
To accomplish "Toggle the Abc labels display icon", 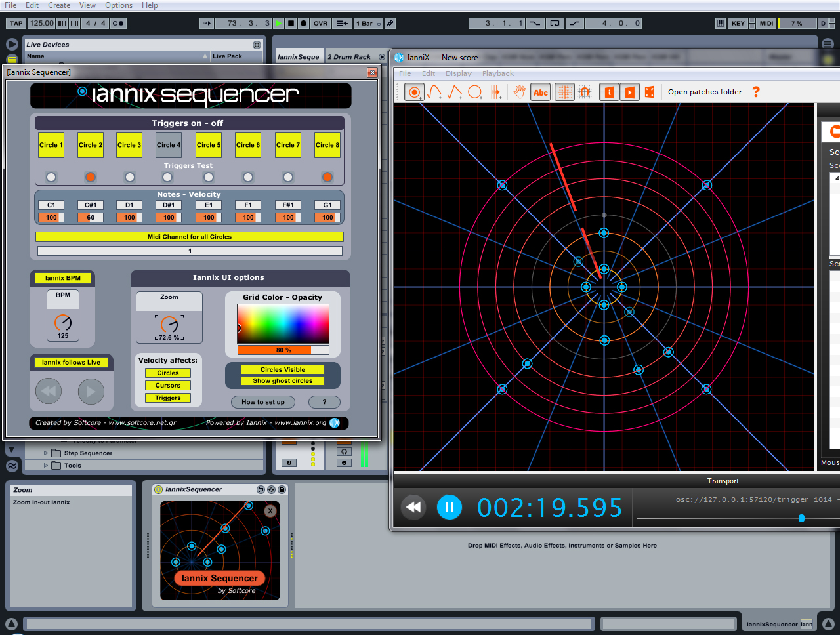I will (541, 92).
